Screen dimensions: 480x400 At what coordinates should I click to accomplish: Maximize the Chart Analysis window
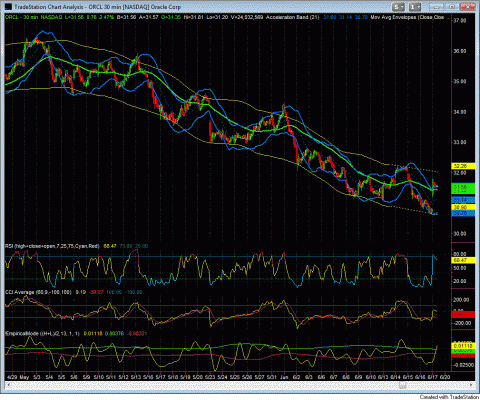click(x=451, y=6)
